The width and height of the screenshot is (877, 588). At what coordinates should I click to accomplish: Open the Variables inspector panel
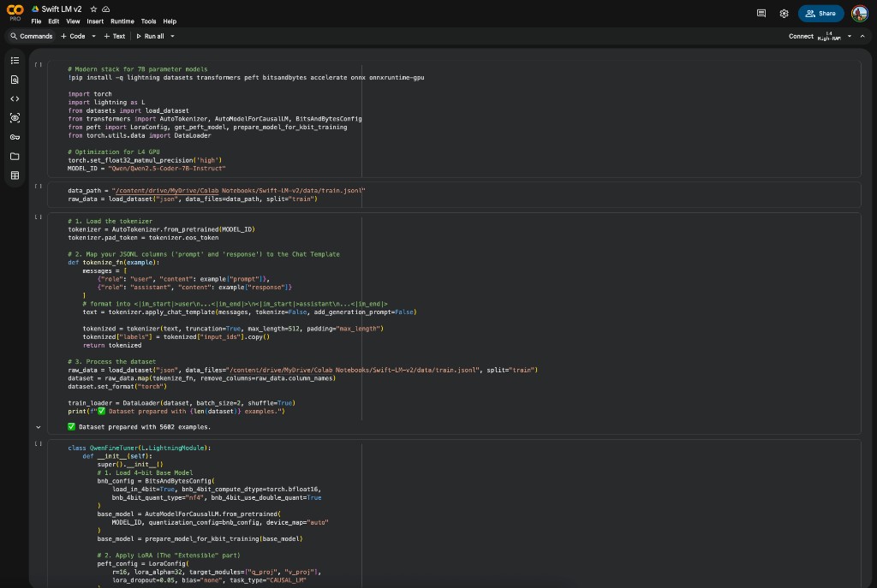click(x=15, y=118)
